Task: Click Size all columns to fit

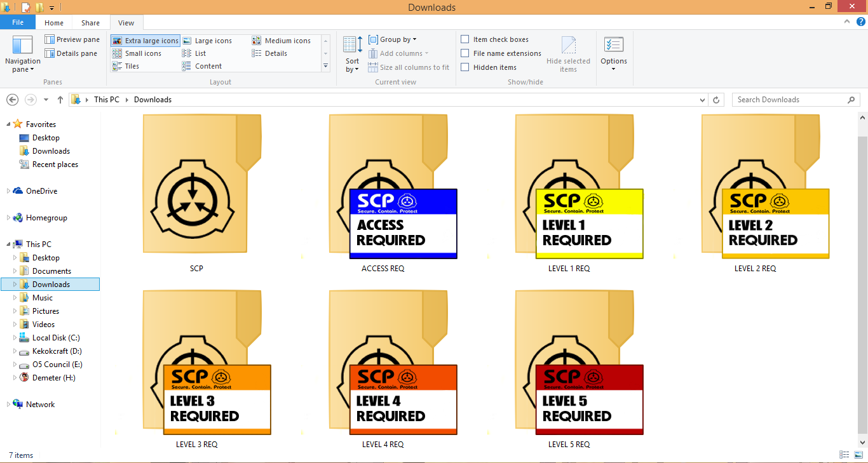Action: (x=409, y=67)
